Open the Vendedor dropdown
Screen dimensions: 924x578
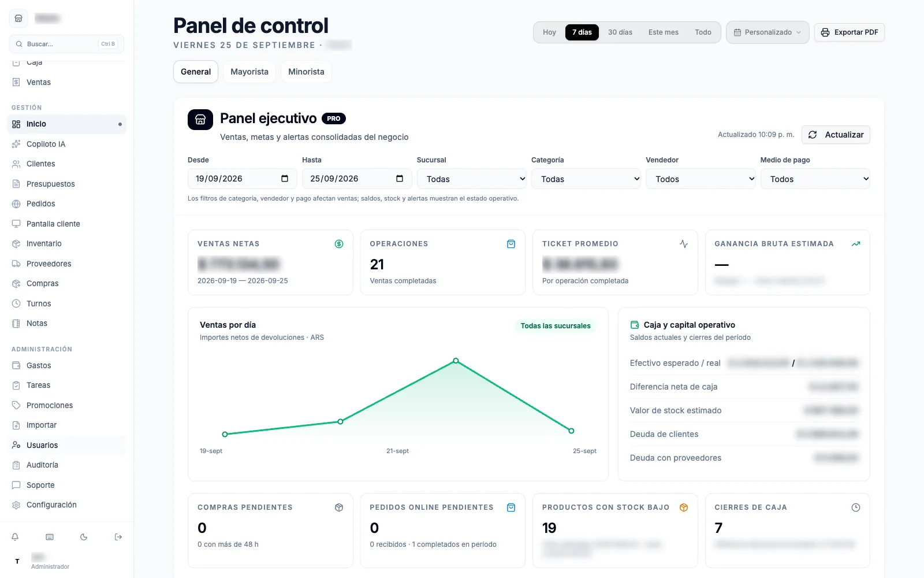pos(701,179)
